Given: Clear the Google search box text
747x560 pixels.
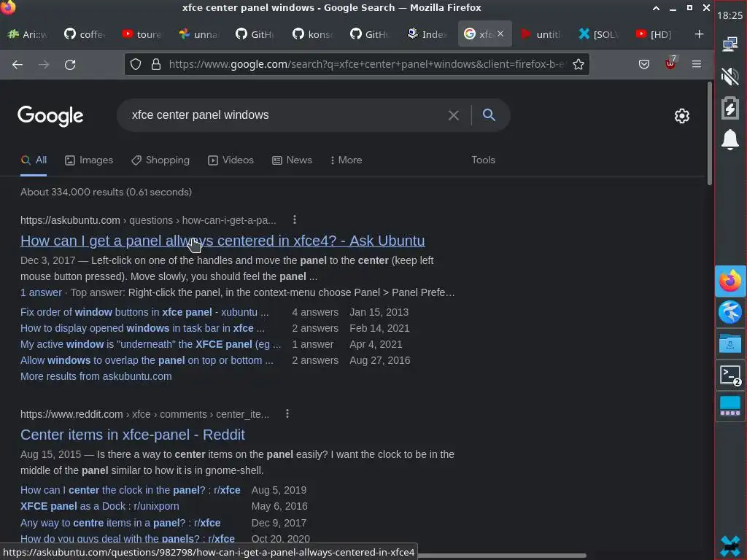Looking at the screenshot, I should click(454, 115).
